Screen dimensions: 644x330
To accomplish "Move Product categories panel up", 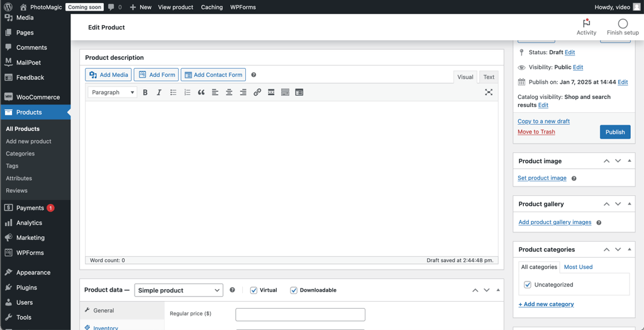I will click(x=607, y=249).
